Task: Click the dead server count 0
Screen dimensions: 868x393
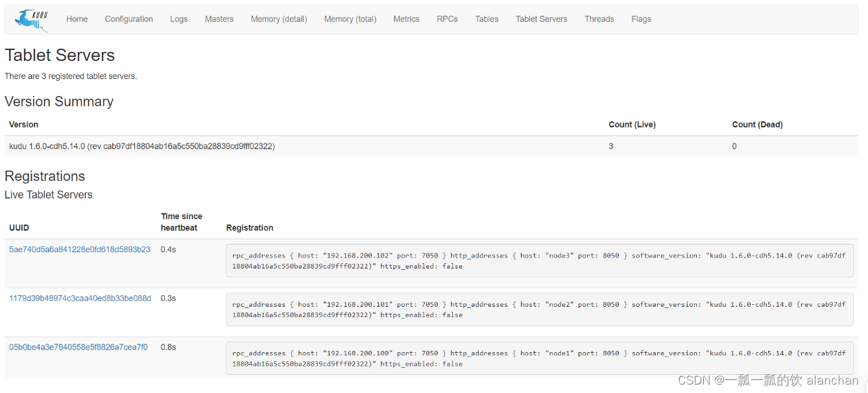Action: 734,147
